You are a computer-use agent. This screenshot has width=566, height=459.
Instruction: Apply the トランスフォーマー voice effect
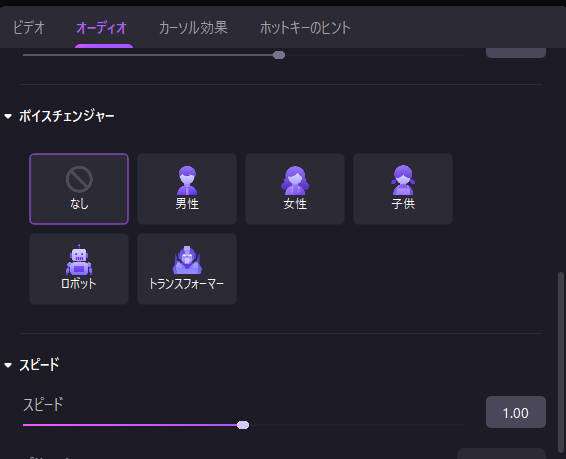pyautogui.click(x=187, y=269)
